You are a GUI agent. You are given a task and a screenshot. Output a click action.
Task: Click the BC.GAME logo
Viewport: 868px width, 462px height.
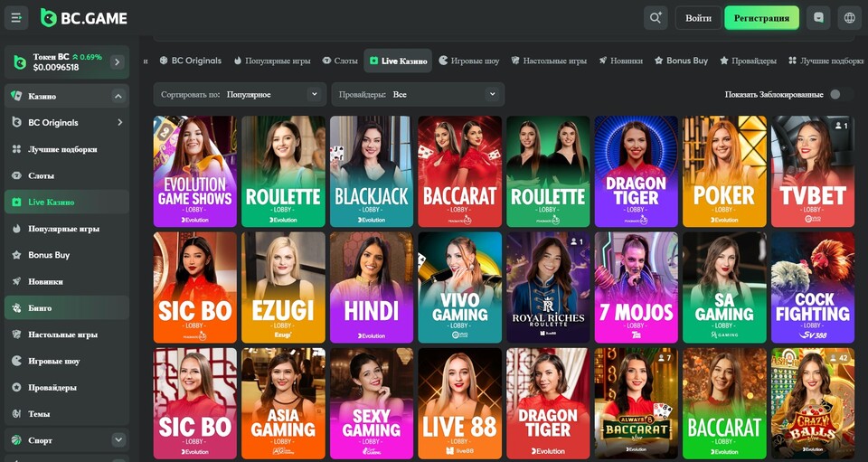tap(83, 18)
